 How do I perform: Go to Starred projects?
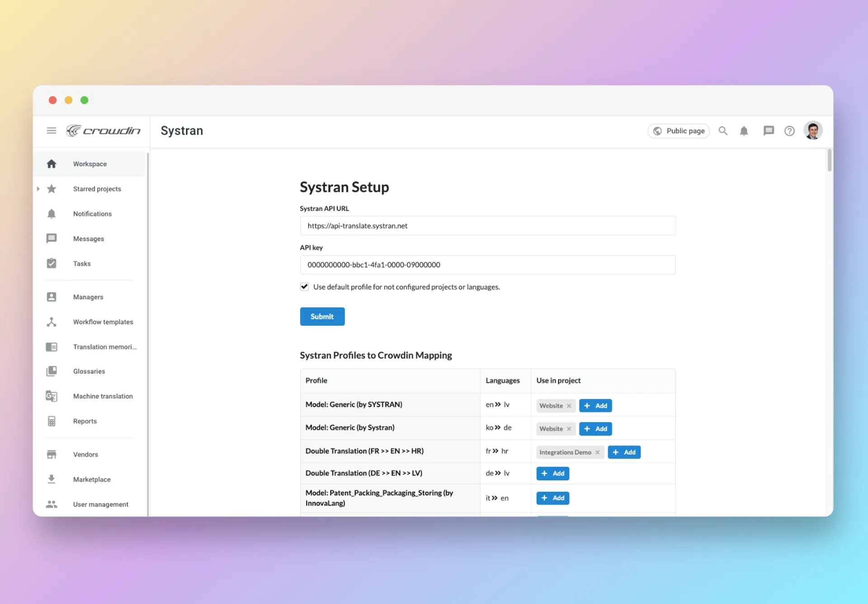(90, 189)
